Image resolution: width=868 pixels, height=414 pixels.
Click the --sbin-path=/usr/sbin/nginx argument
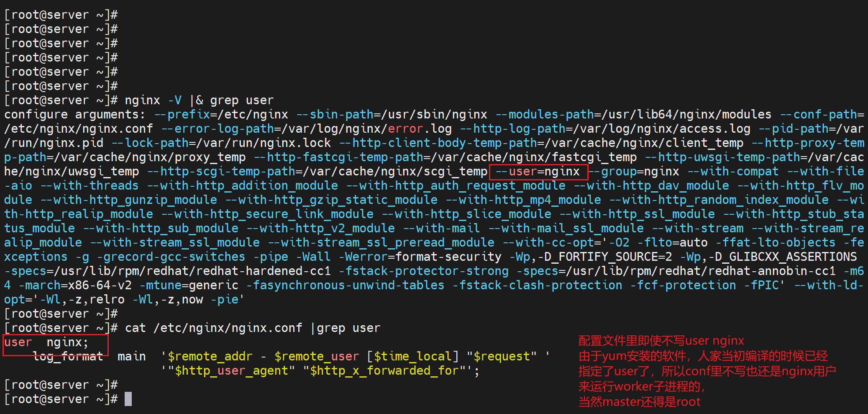pos(392,115)
